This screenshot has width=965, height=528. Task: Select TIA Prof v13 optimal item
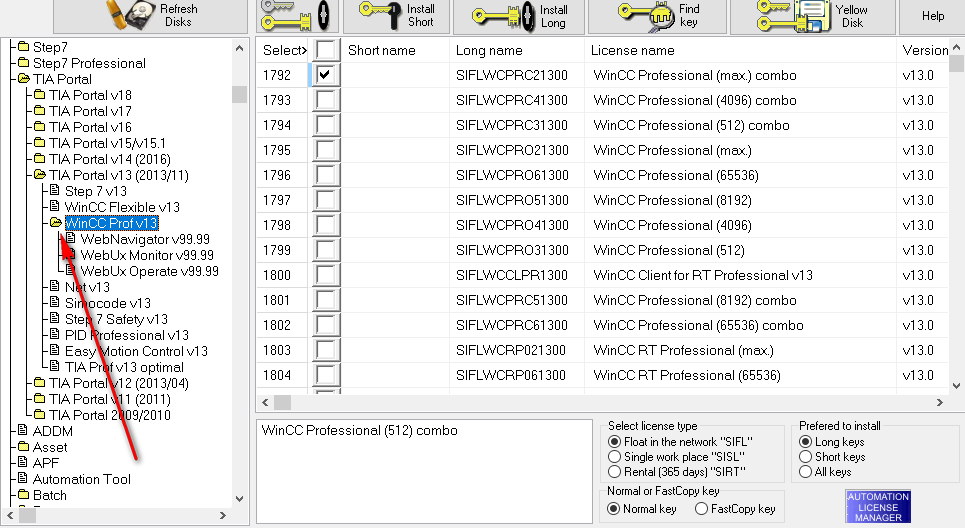(124, 367)
